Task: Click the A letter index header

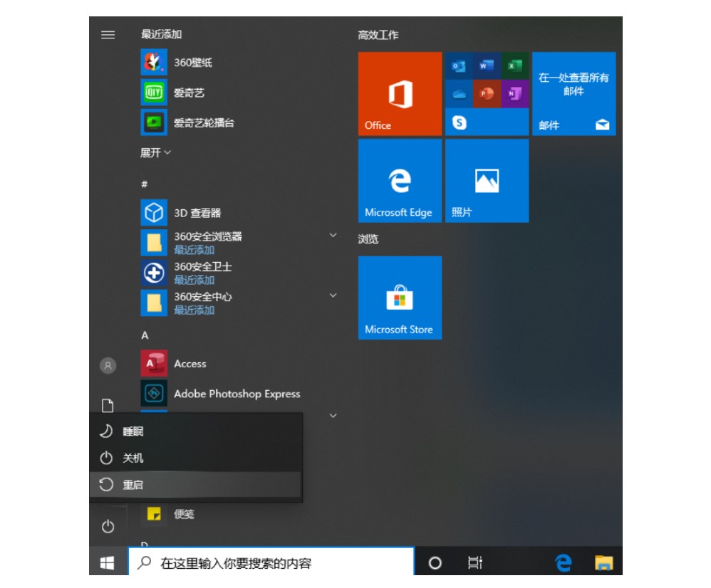Action: pyautogui.click(x=145, y=335)
